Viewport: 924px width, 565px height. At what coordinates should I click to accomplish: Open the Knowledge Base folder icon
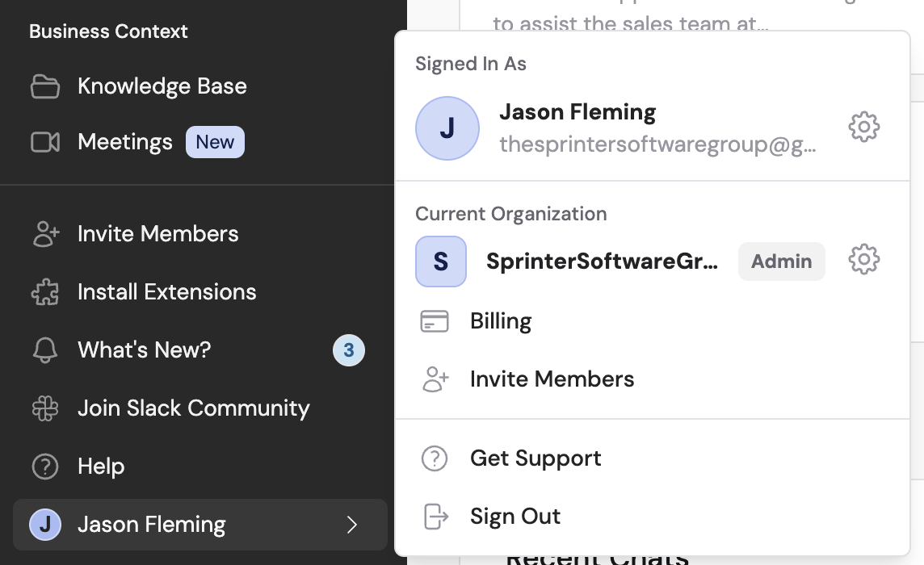pyautogui.click(x=45, y=86)
